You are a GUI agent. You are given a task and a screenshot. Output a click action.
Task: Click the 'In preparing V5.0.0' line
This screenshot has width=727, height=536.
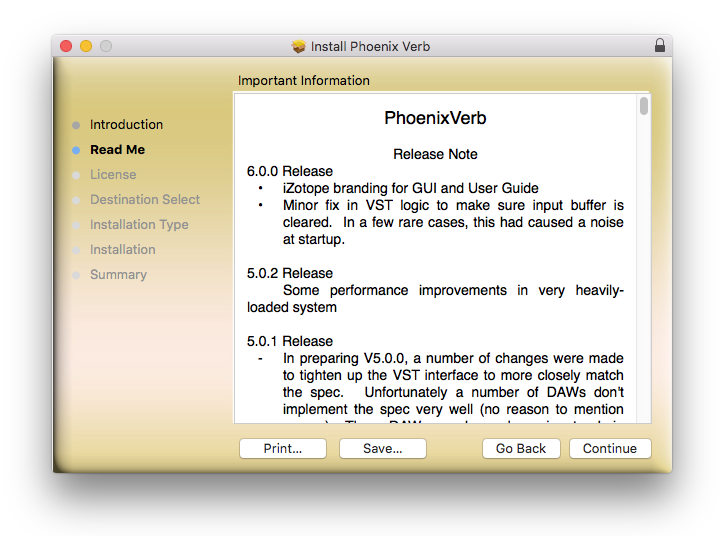pyautogui.click(x=453, y=358)
